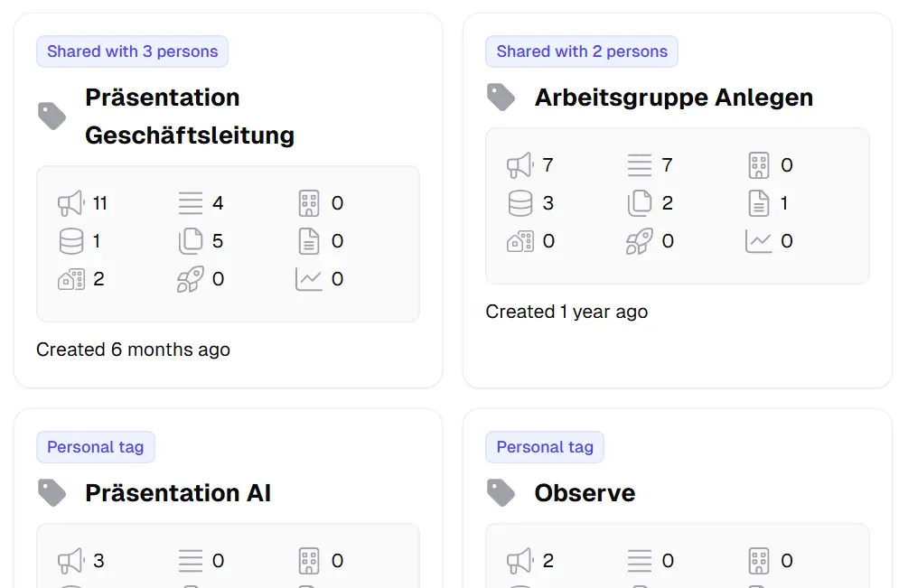Image resolution: width=908 pixels, height=588 pixels.
Task: Click the tag icon beside Arbeitsgruppe Anlegen
Action: (x=501, y=97)
